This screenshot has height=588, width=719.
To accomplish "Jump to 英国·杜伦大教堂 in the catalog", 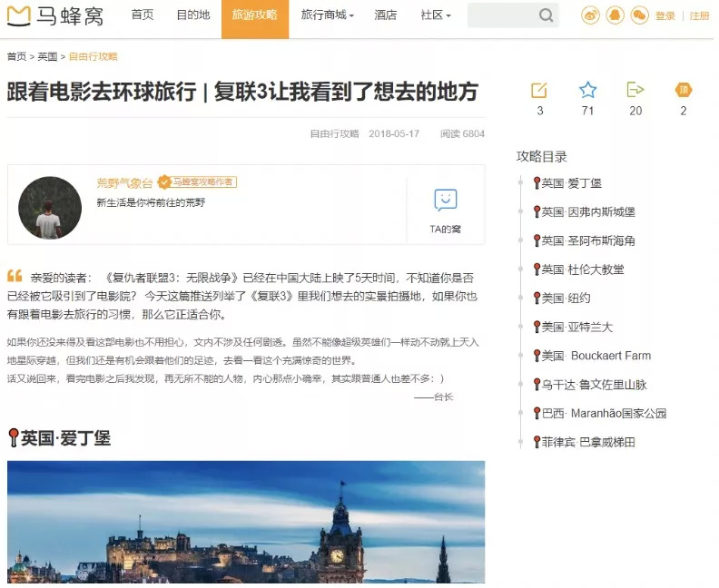I will 578,269.
